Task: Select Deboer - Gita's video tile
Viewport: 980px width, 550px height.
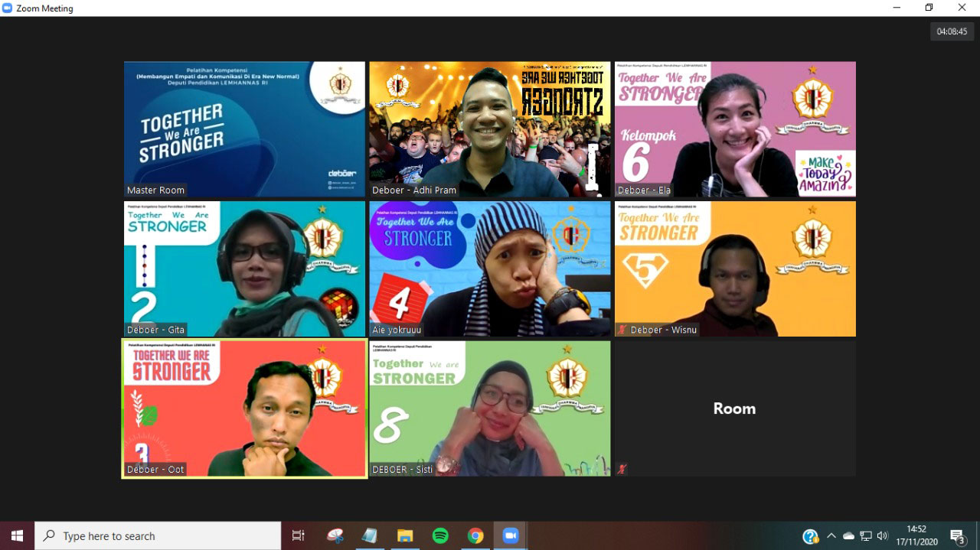Action: pyautogui.click(x=244, y=268)
